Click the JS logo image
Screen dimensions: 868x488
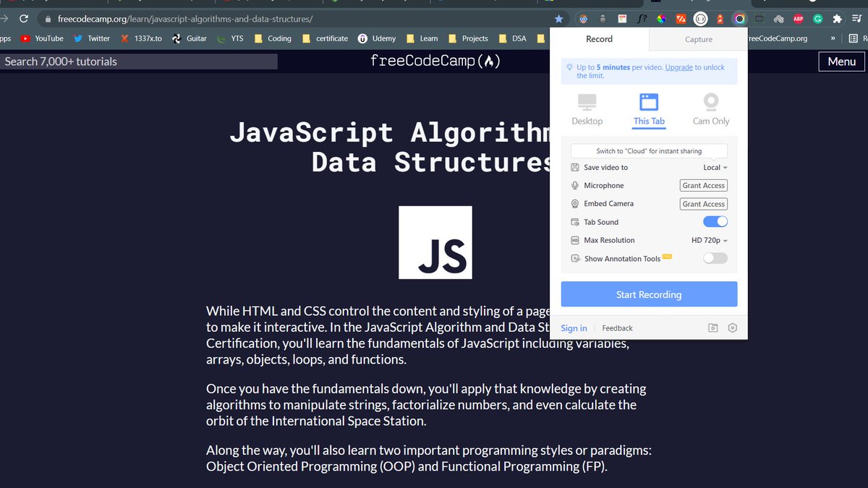[x=435, y=242]
